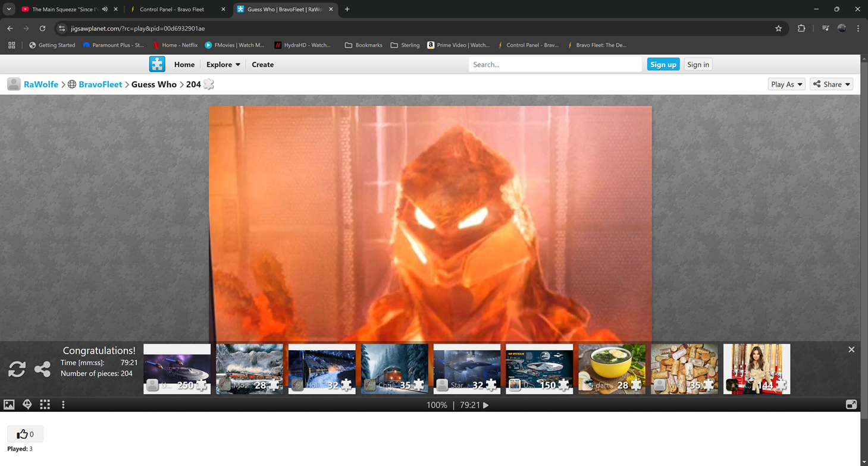This screenshot has height=466, width=868.
Task: Restart the puzzle with the replay arrows icon
Action: click(x=17, y=369)
